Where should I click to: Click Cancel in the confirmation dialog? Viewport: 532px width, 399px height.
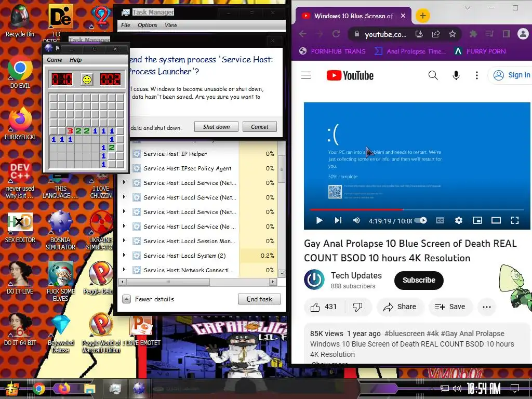point(260,127)
